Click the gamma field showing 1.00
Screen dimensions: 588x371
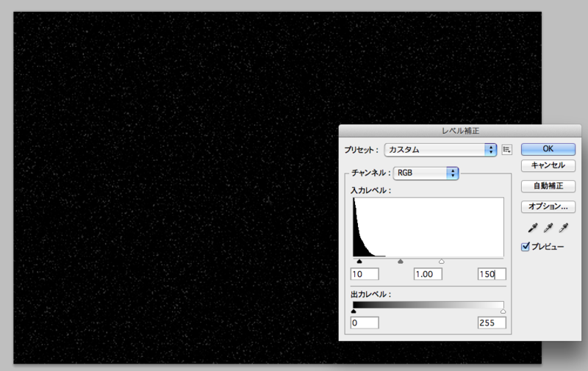point(428,274)
